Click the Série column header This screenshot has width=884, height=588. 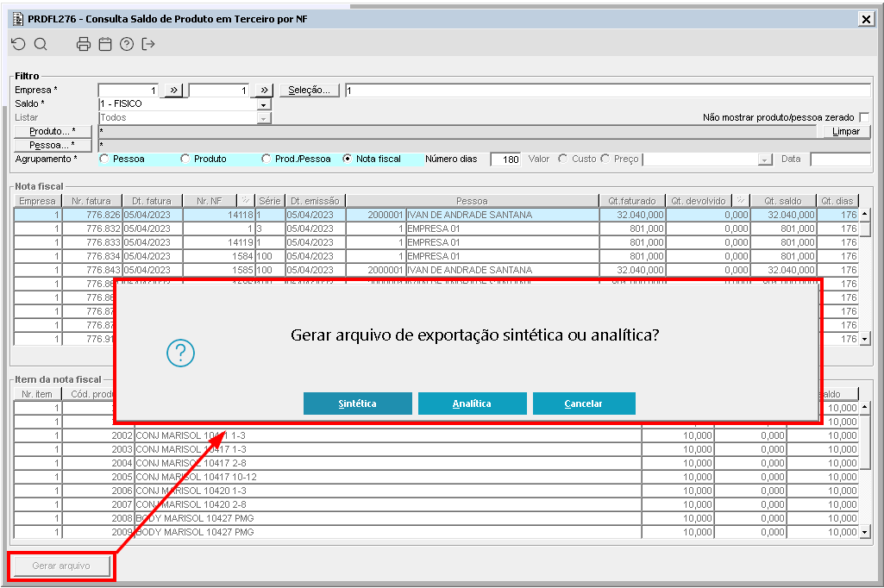[x=269, y=201]
